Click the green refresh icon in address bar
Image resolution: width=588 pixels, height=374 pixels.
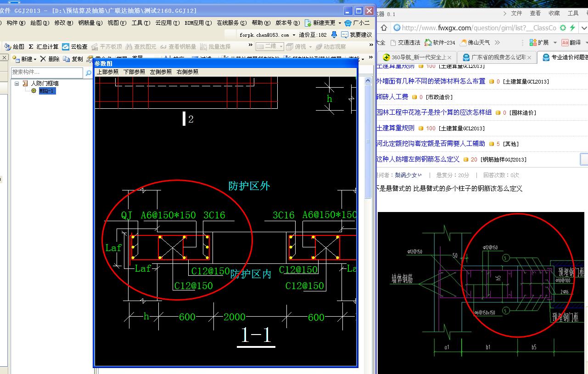pyautogui.click(x=563, y=28)
